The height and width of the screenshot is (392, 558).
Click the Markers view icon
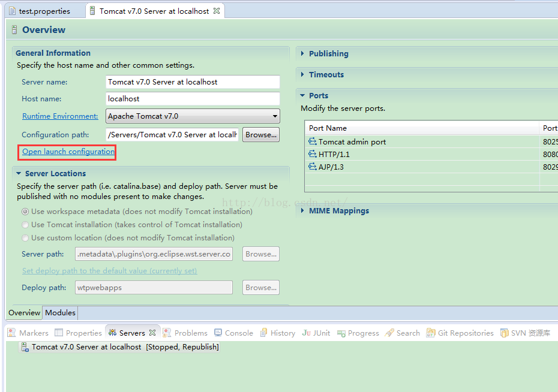point(12,333)
